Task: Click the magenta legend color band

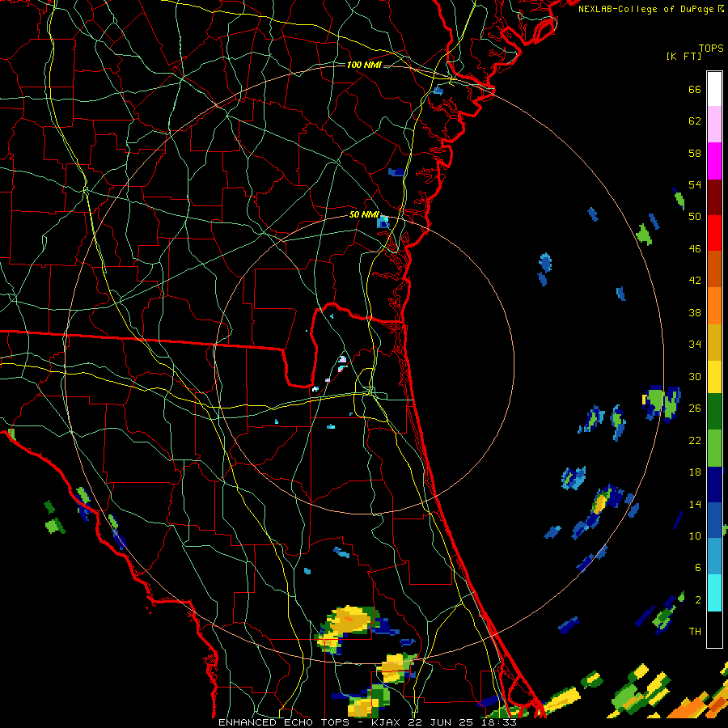Action: pos(714,161)
